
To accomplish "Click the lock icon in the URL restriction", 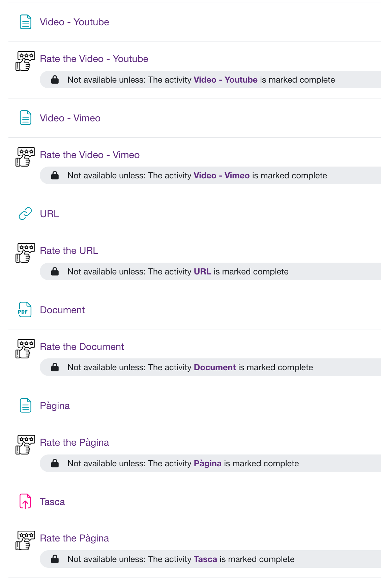I will pos(55,272).
